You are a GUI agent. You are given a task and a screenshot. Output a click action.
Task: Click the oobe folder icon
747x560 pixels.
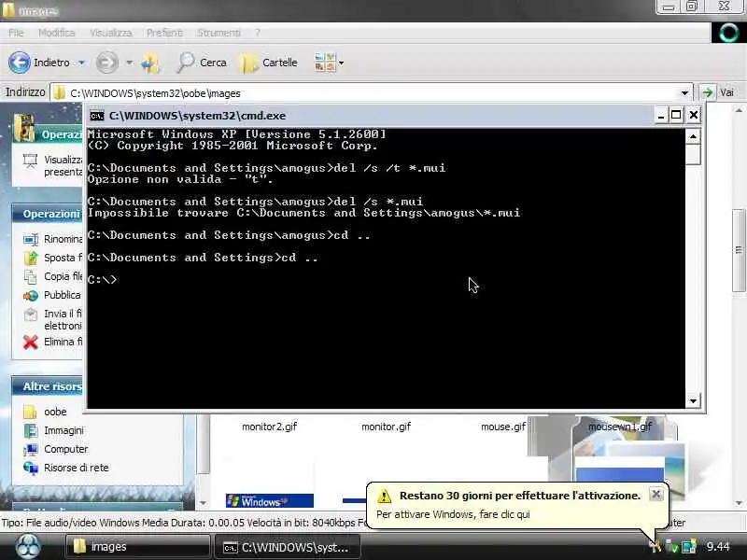point(30,412)
